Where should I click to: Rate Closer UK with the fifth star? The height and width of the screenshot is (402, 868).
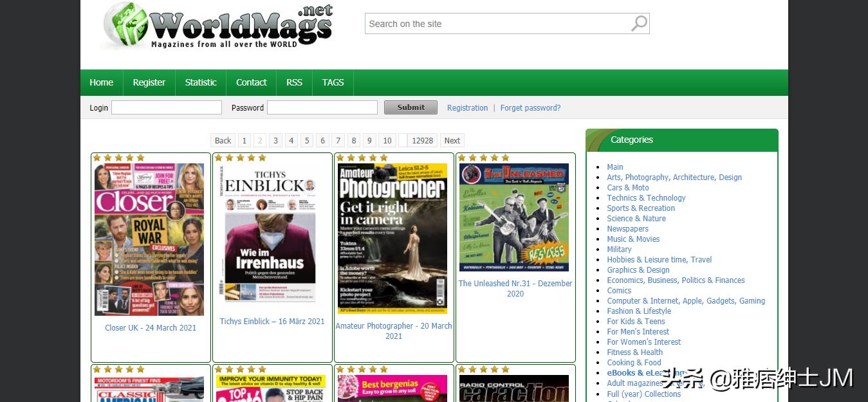click(140, 158)
